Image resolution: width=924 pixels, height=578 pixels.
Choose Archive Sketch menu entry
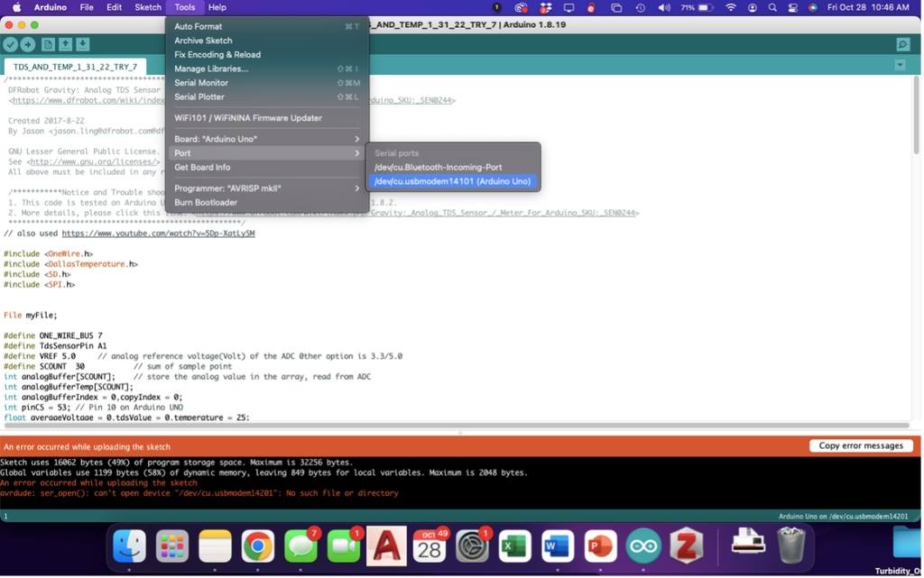(267, 41)
